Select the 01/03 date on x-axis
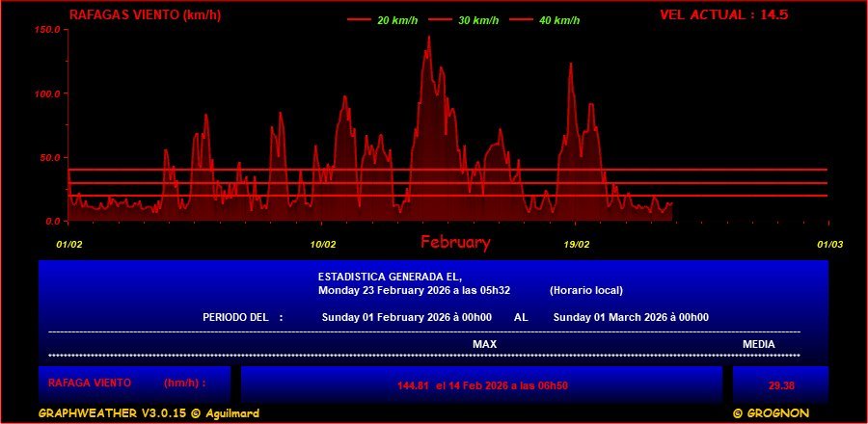 click(x=830, y=244)
